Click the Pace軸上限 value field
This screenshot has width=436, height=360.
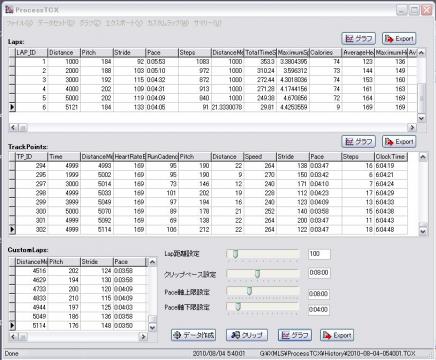[319, 294]
